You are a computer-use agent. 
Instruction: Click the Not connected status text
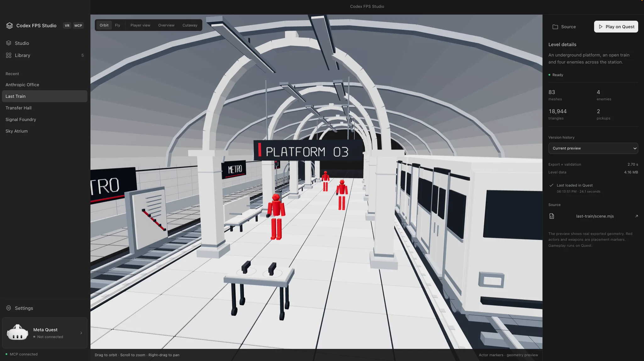tap(50, 337)
